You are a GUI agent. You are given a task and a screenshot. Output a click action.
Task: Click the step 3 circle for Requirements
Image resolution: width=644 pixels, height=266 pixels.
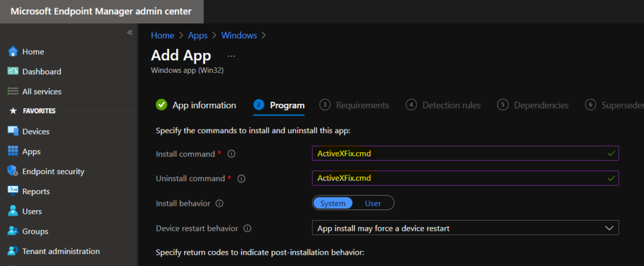pyautogui.click(x=325, y=105)
